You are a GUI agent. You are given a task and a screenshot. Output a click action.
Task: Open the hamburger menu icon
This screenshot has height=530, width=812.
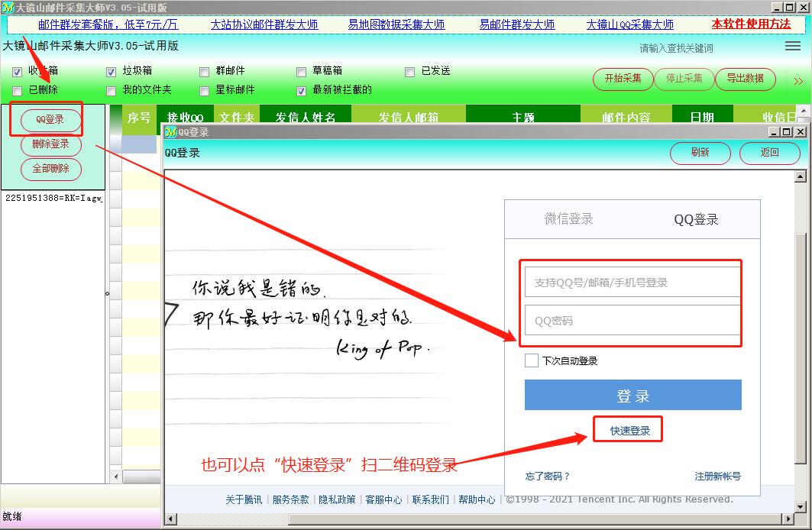[792, 46]
